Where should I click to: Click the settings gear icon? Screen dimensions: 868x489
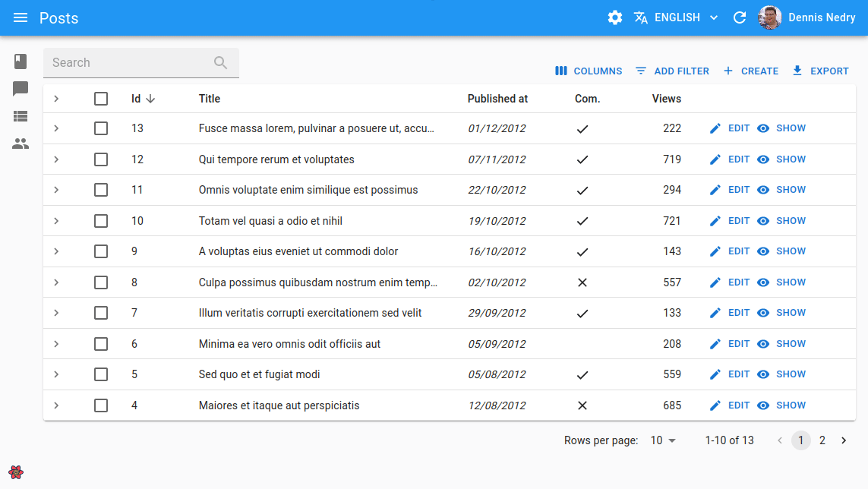click(615, 17)
